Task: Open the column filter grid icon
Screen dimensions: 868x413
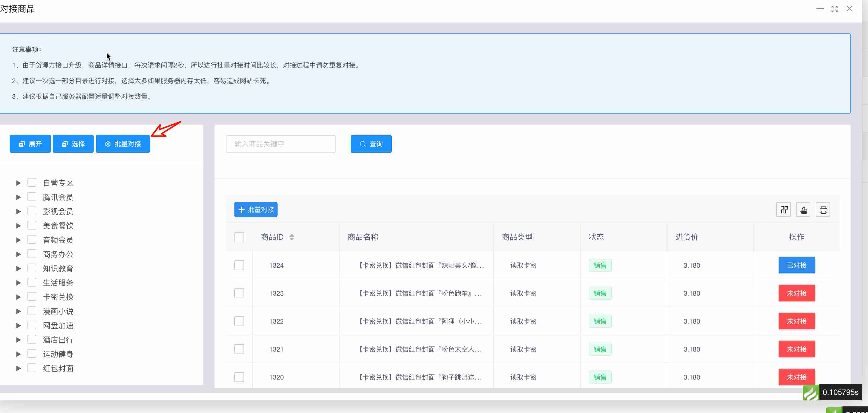Action: pos(784,210)
